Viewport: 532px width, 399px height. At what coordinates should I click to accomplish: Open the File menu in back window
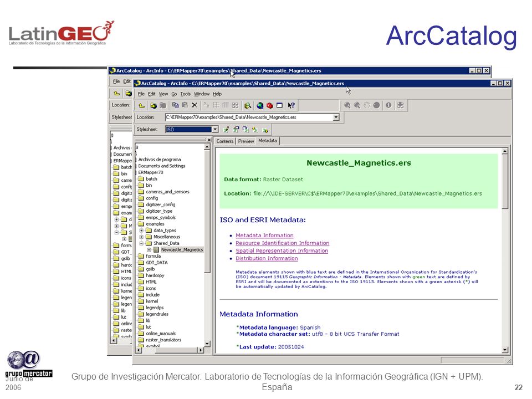coord(116,81)
